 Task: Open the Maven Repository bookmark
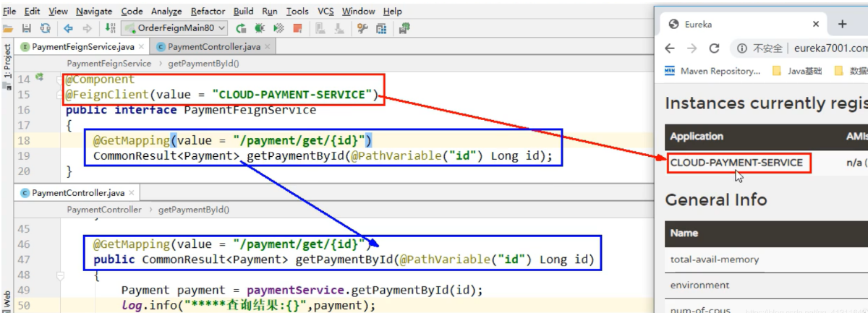coord(713,71)
